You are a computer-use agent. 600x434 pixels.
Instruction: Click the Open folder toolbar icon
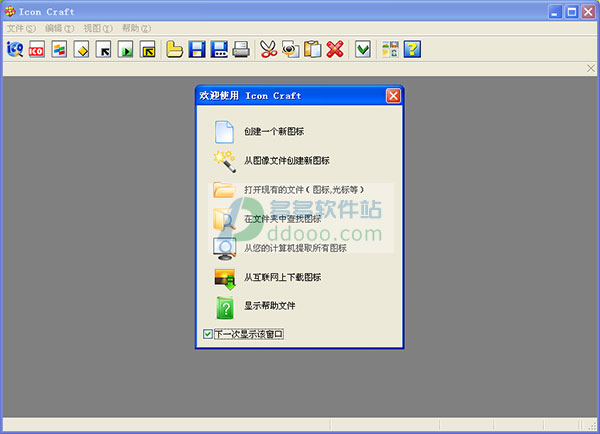point(174,49)
